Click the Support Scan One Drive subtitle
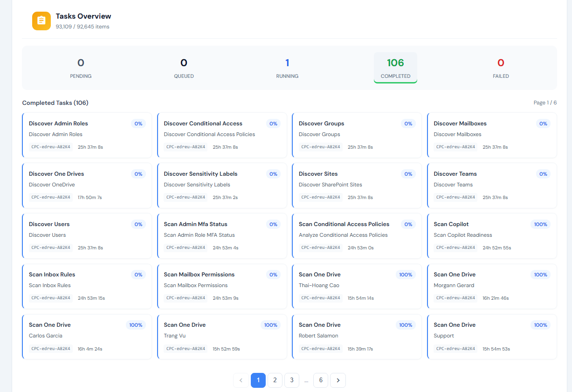Screen dimensions: 572x392 444,336
